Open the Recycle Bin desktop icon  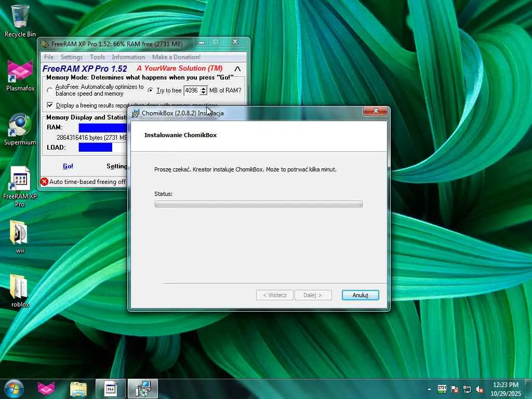20,21
